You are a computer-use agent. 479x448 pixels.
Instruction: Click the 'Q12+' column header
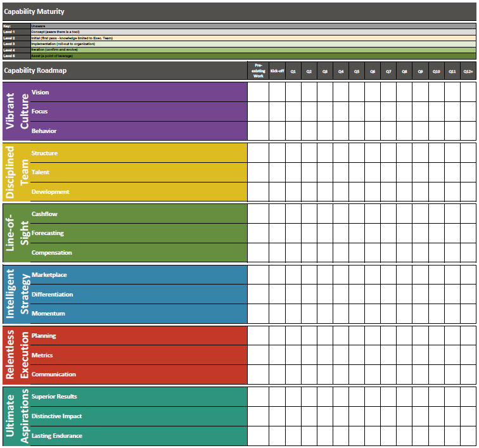click(468, 70)
